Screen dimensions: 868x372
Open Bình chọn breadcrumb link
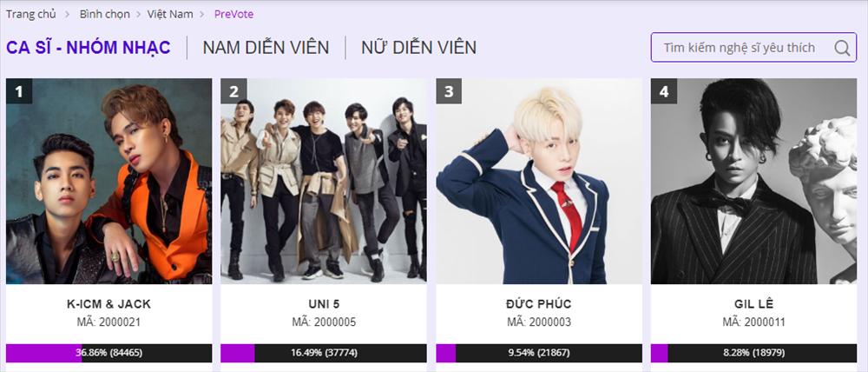point(105,15)
